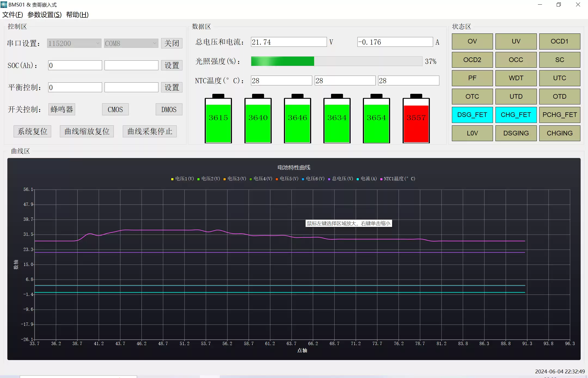Toggle the 蜂鸣器 buzzer switch
The width and height of the screenshot is (588, 378).
click(62, 109)
